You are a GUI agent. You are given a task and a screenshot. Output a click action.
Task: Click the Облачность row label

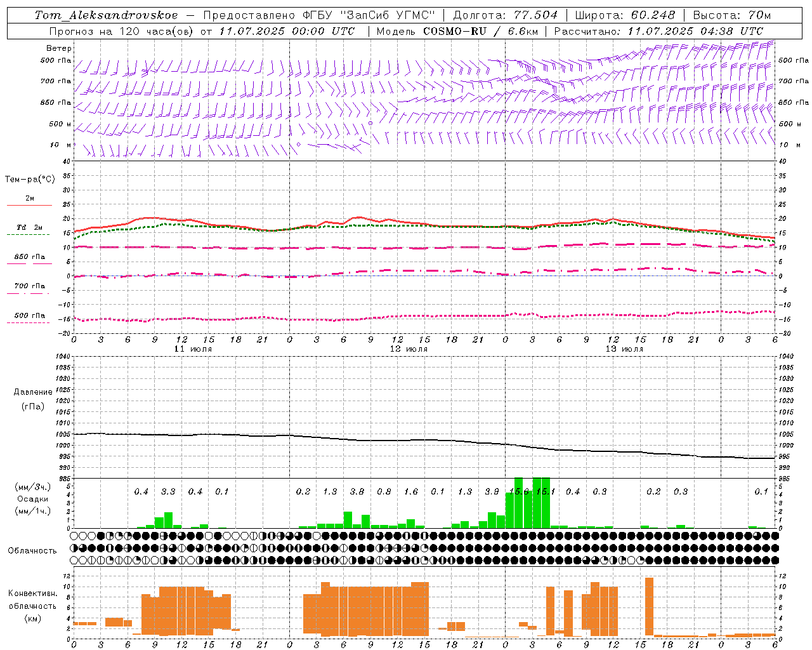pyautogui.click(x=32, y=551)
